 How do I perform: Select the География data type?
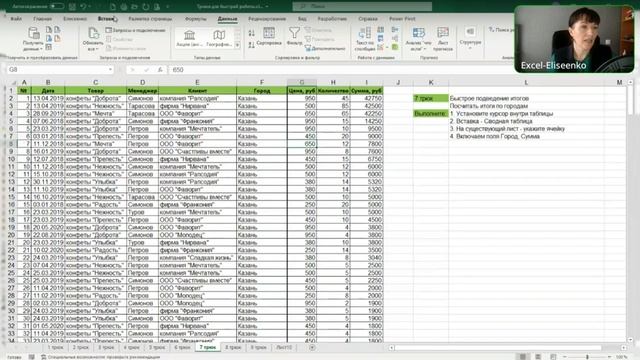[x=219, y=38]
